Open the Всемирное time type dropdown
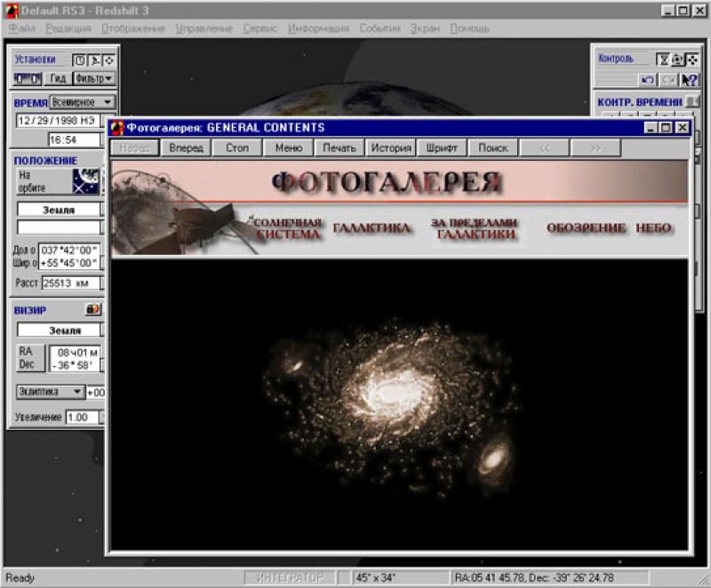The height and width of the screenshot is (588, 711). [83, 102]
